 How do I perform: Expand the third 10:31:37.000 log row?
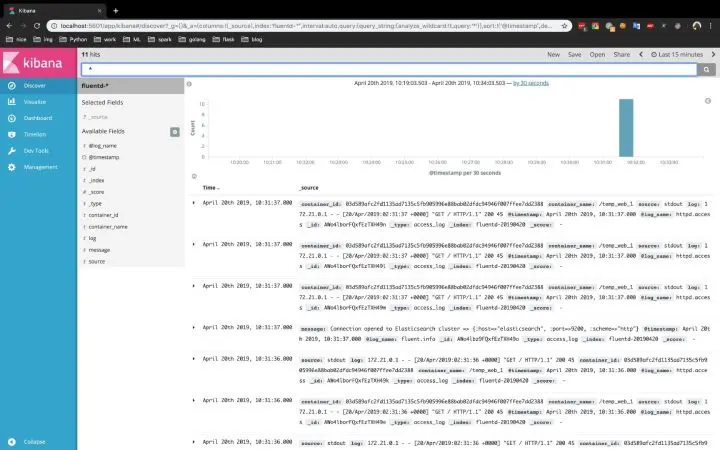[193, 286]
